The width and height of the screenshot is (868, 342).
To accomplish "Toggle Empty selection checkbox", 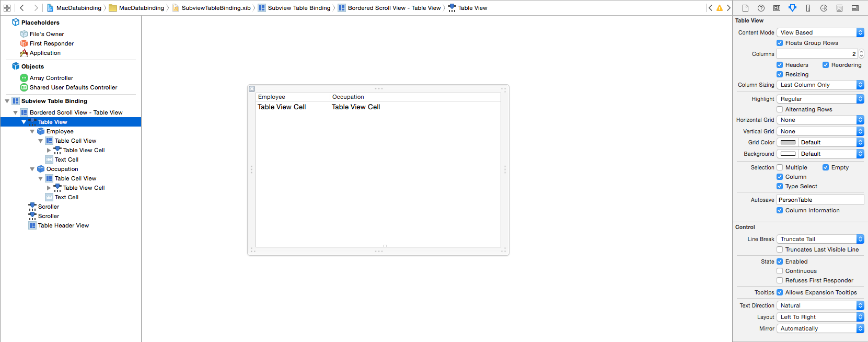I will tap(826, 167).
